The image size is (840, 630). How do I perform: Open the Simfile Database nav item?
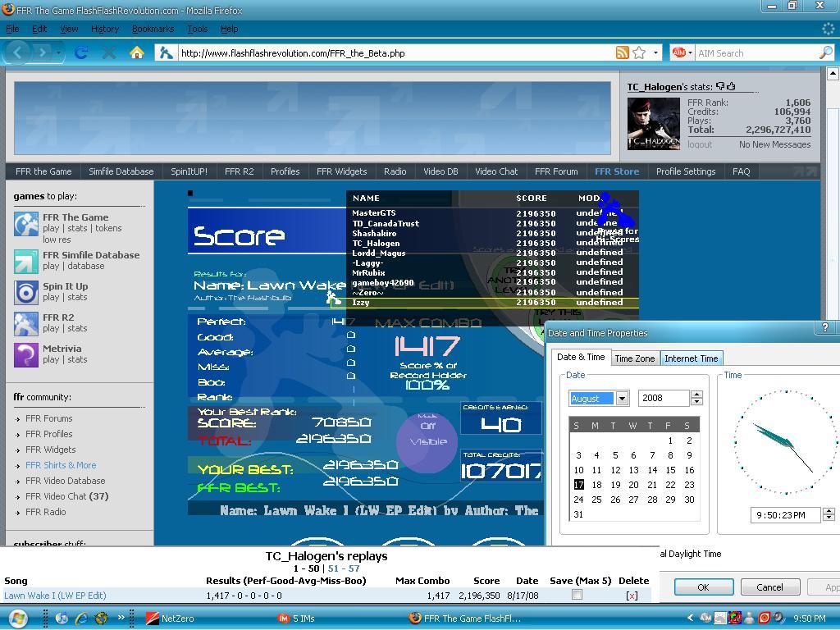click(x=121, y=171)
